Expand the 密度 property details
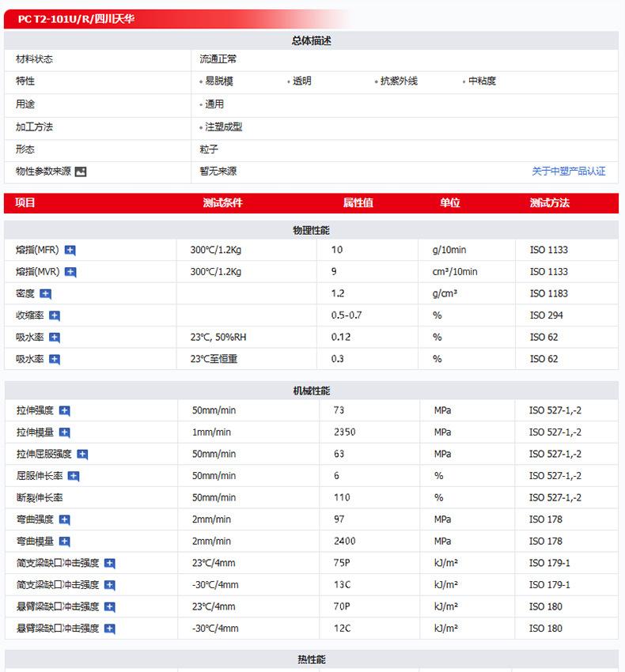Screen dimensions: 625x672 [x=46, y=294]
